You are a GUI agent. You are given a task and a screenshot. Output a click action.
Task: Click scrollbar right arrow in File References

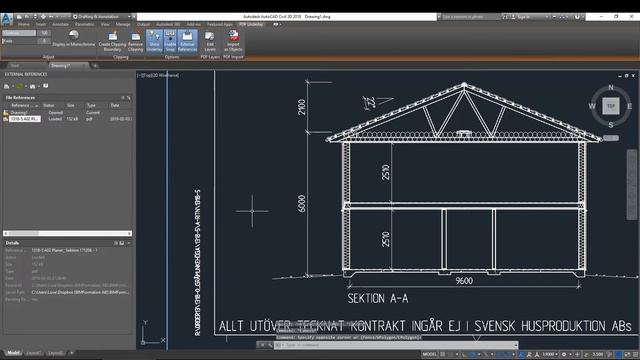coord(129,233)
